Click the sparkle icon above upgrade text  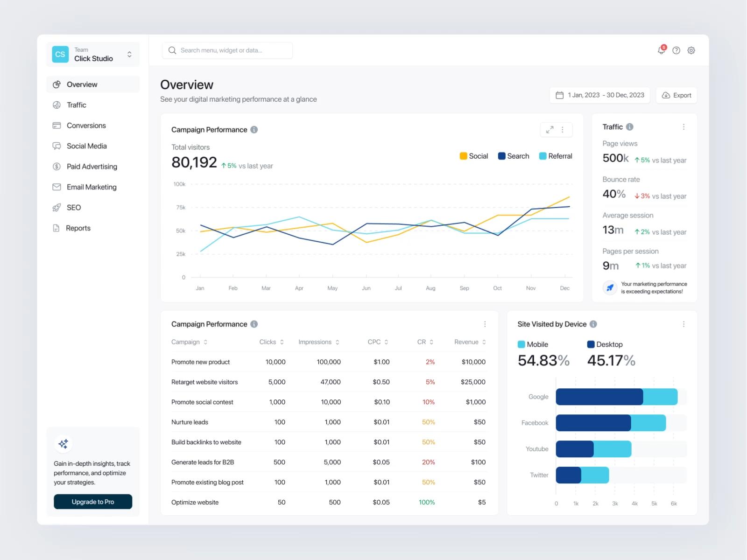[x=63, y=444]
